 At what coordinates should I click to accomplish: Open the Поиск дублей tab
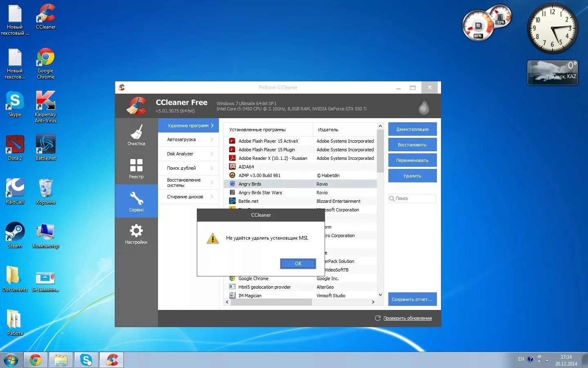click(x=188, y=168)
